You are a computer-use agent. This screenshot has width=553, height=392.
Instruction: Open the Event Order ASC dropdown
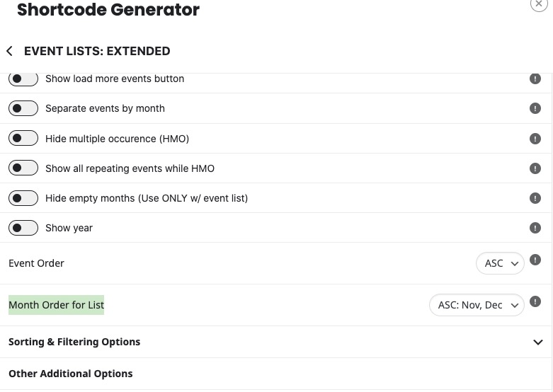click(500, 263)
